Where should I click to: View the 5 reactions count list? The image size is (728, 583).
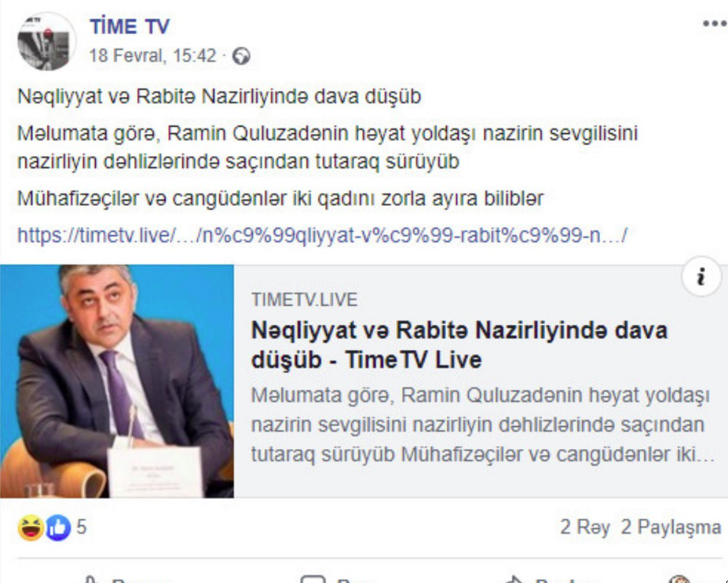82,528
